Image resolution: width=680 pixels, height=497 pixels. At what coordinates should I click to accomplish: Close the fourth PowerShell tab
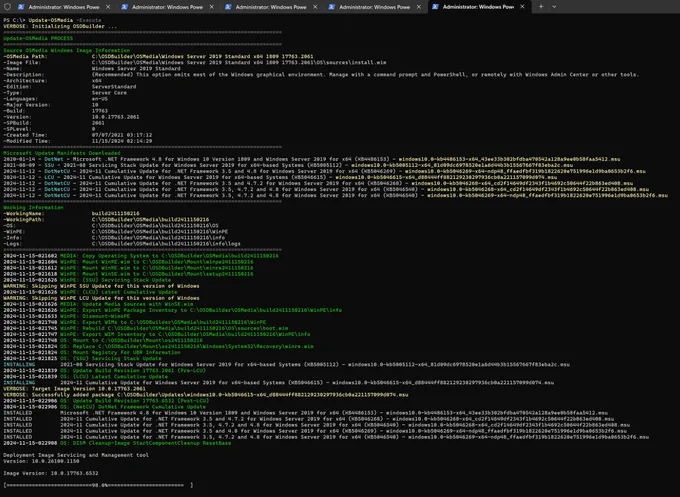tap(418, 7)
